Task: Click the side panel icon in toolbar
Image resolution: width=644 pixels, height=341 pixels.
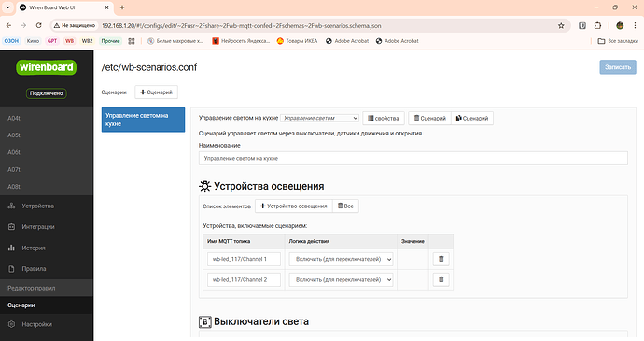Action: pyautogui.click(x=582, y=25)
